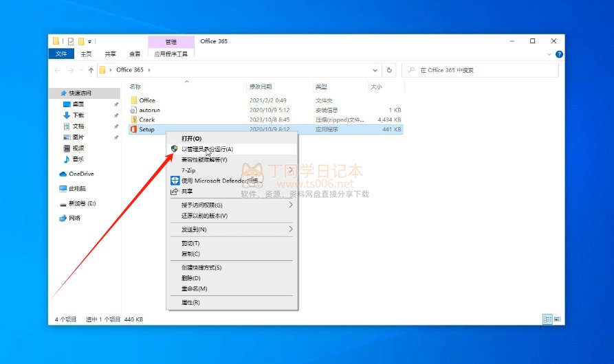
Task: Choose Create shortcut (创建快捷方式)
Action: [x=232, y=267]
